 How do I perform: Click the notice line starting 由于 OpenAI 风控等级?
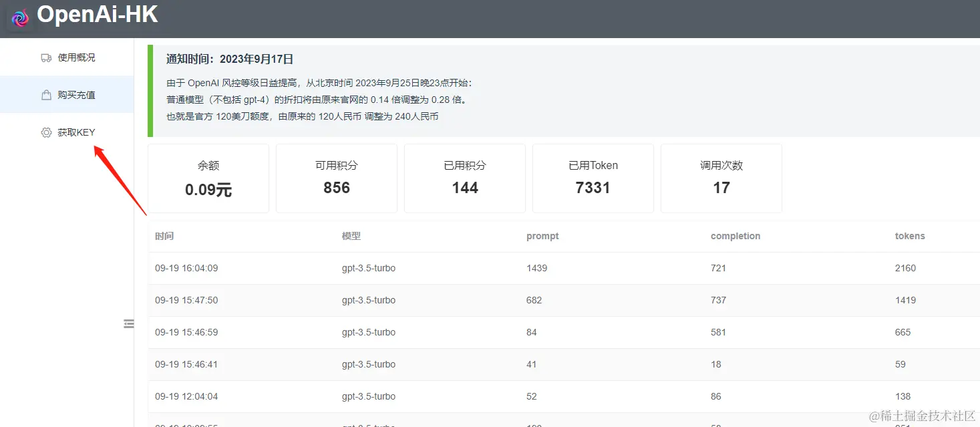pos(319,84)
